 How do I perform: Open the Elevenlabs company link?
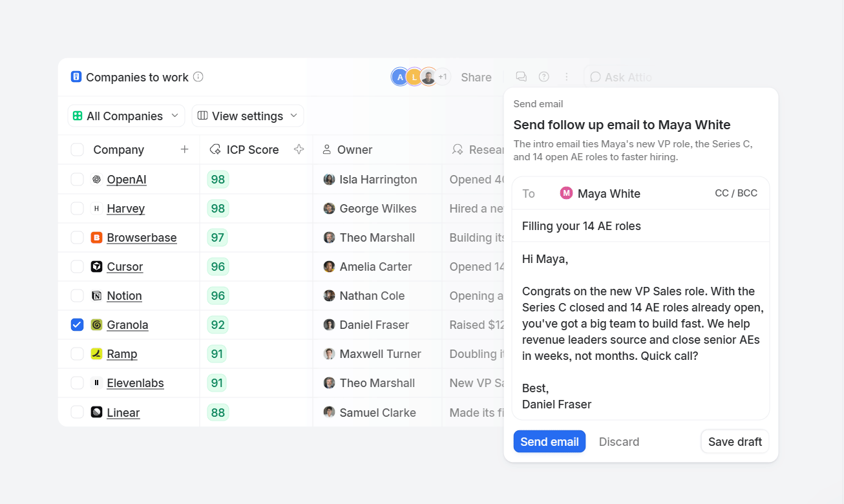click(135, 383)
